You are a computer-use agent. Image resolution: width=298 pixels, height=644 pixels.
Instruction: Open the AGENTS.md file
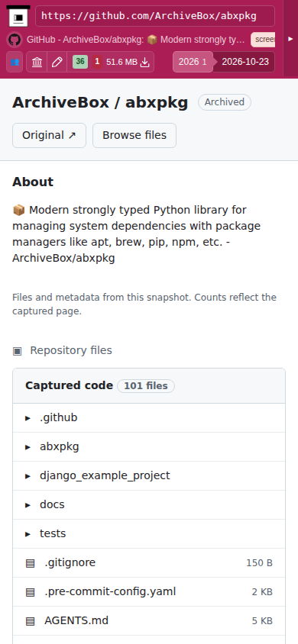click(x=149, y=620)
